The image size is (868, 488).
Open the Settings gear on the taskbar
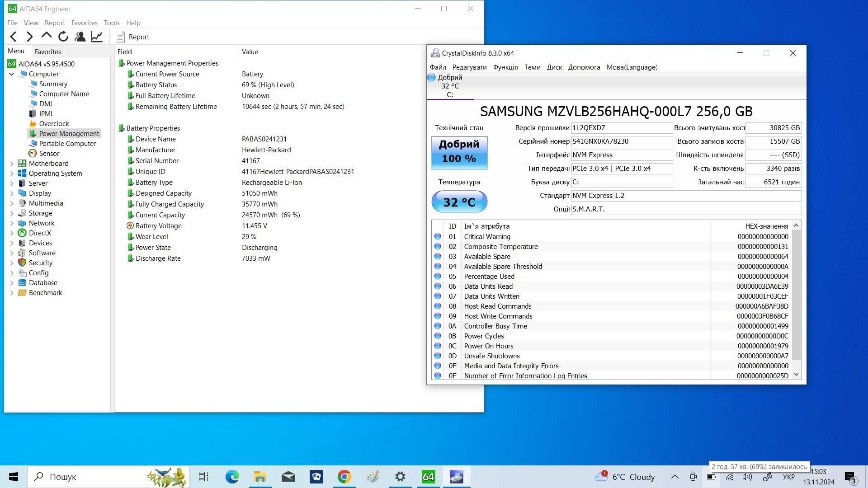tap(400, 477)
